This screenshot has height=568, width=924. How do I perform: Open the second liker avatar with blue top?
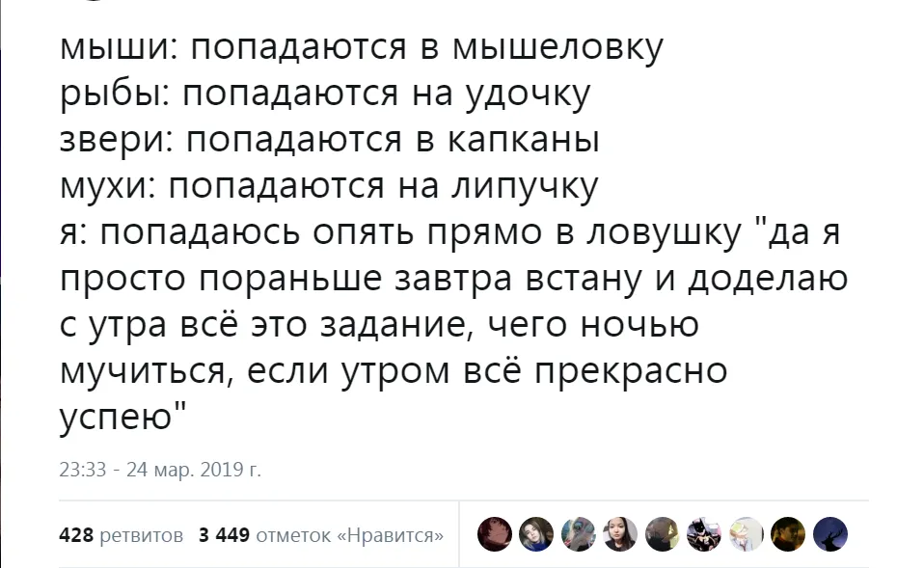click(536, 534)
